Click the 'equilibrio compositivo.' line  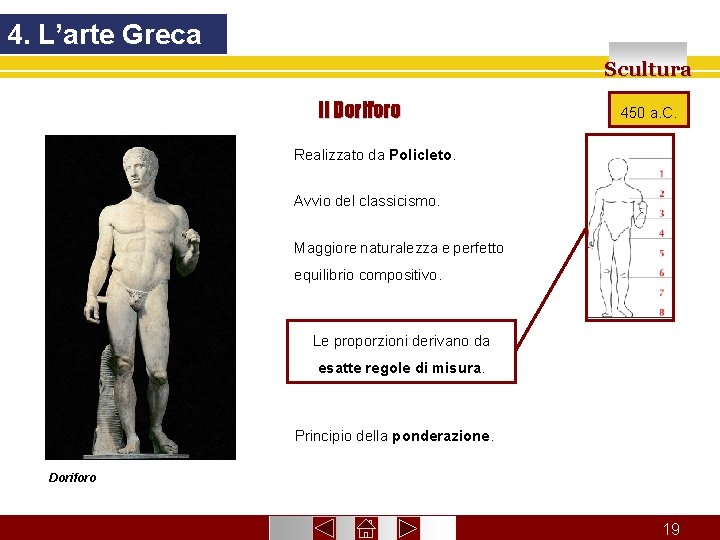pyautogui.click(x=368, y=275)
